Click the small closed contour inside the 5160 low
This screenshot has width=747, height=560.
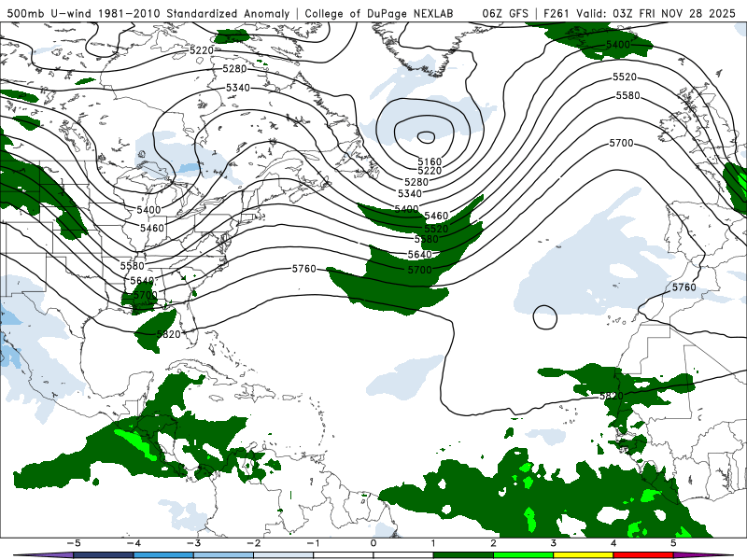(x=426, y=137)
